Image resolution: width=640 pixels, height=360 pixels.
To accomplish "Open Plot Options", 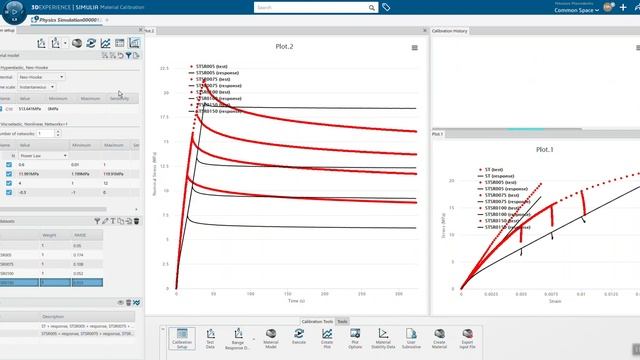I will click(355, 338).
